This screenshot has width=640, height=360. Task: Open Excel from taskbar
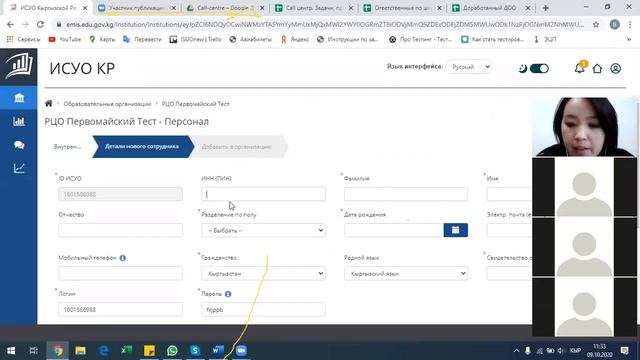click(127, 351)
